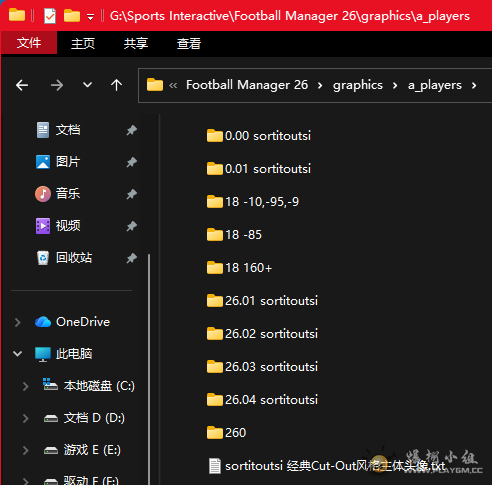Click the OneDrive cloud icon

click(x=43, y=322)
